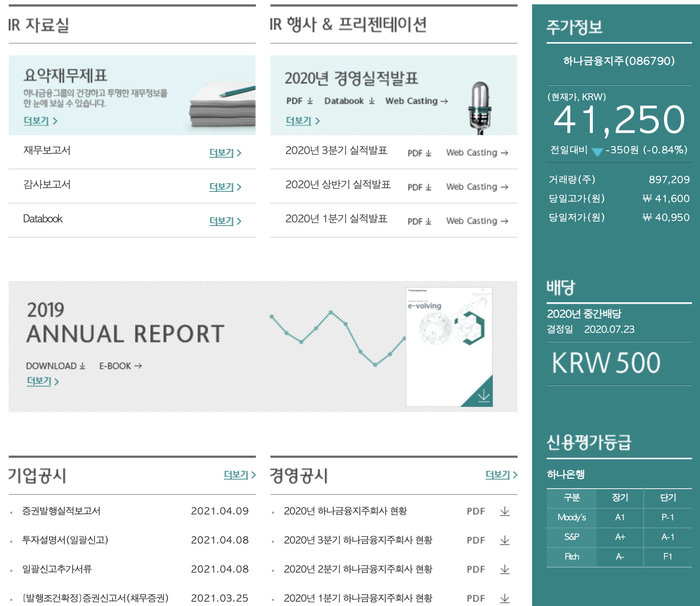The width and height of the screenshot is (700, 606).
Task: Open the annual report E-BOOK link
Action: pos(120,366)
